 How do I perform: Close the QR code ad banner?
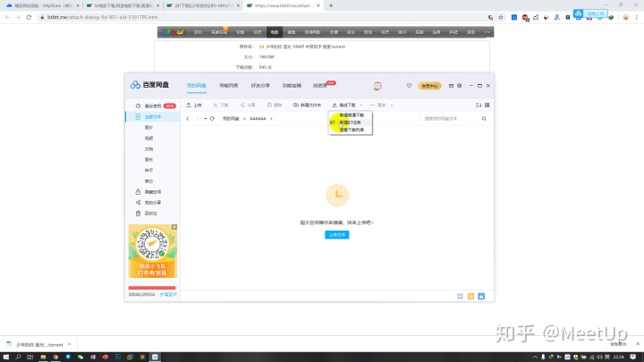pyautogui.click(x=174, y=227)
